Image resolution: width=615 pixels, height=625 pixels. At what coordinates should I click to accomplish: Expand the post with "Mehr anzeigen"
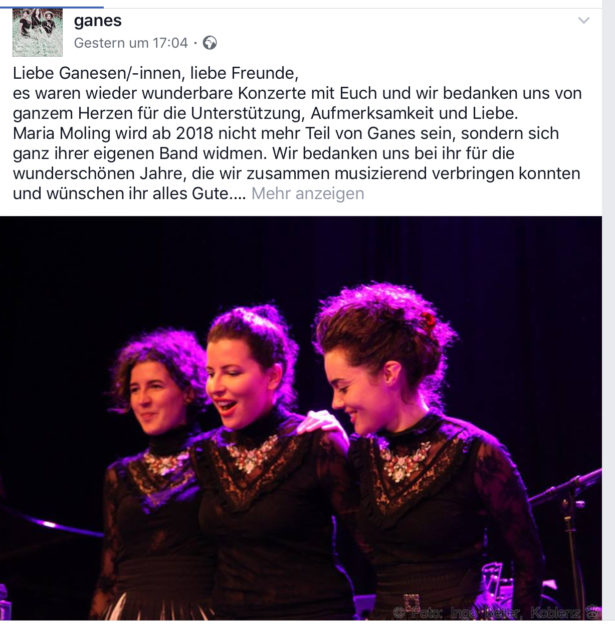(x=308, y=194)
